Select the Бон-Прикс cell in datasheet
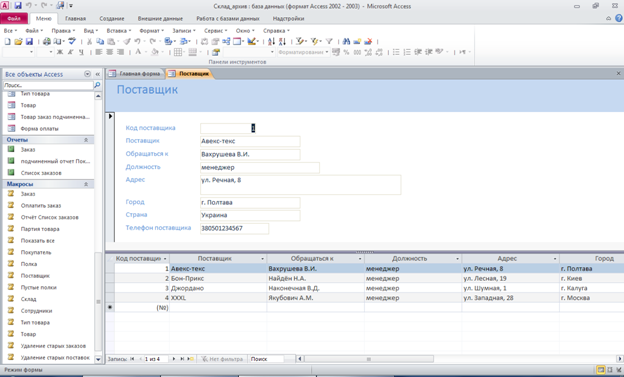Screen dimensions: 624x377 (218, 278)
